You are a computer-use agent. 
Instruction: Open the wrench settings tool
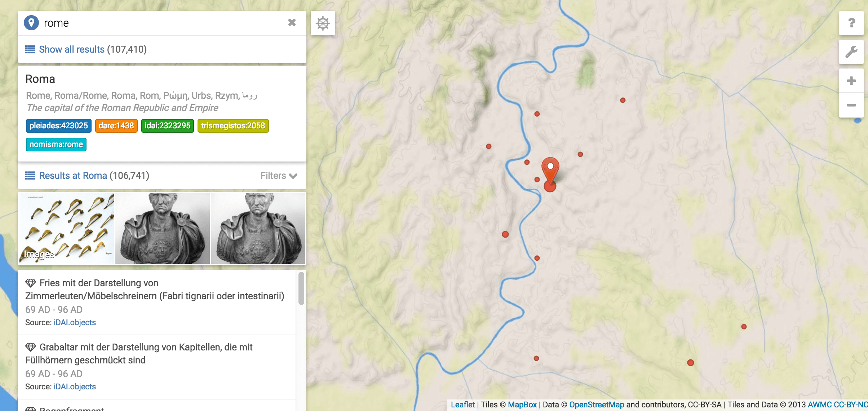tap(851, 52)
